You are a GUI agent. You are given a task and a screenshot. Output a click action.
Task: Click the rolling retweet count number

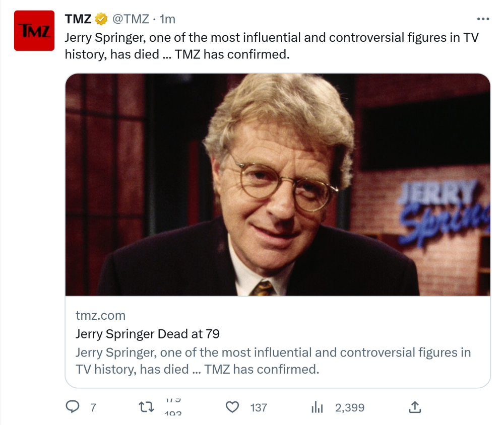[173, 407]
